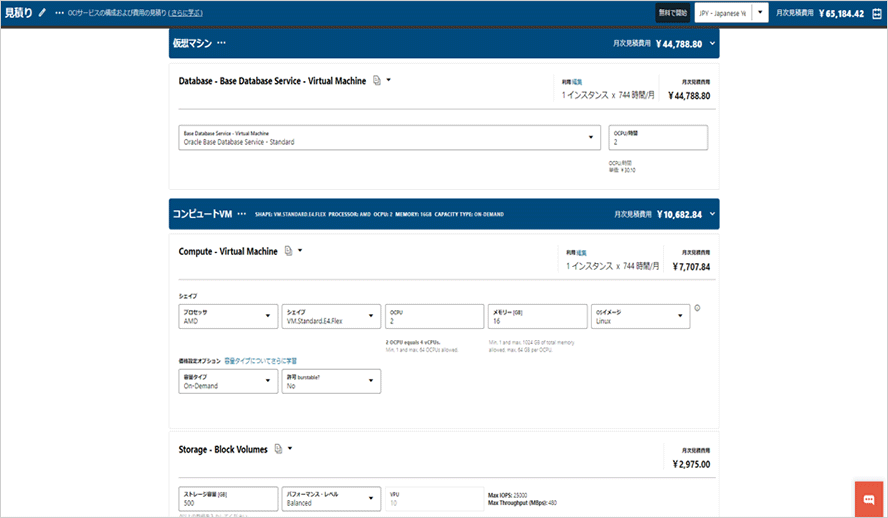Click the copy icon next to Compute - Virtual Machine

tap(288, 251)
